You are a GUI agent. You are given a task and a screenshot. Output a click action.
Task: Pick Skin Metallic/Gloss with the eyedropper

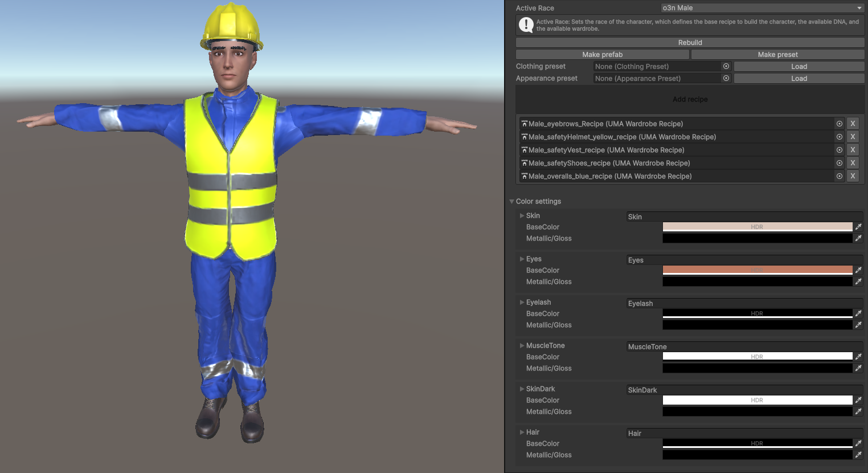[858, 238]
